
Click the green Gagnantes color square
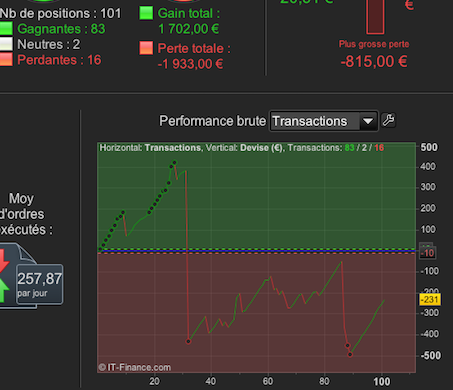click(6, 29)
